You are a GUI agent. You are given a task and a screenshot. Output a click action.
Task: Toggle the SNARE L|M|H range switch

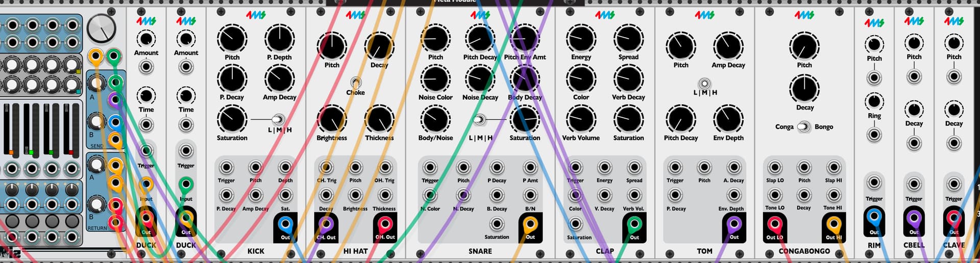[x=479, y=120]
